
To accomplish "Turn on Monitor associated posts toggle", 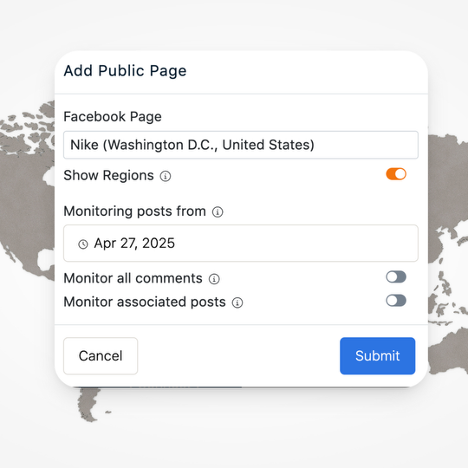I will (x=396, y=300).
